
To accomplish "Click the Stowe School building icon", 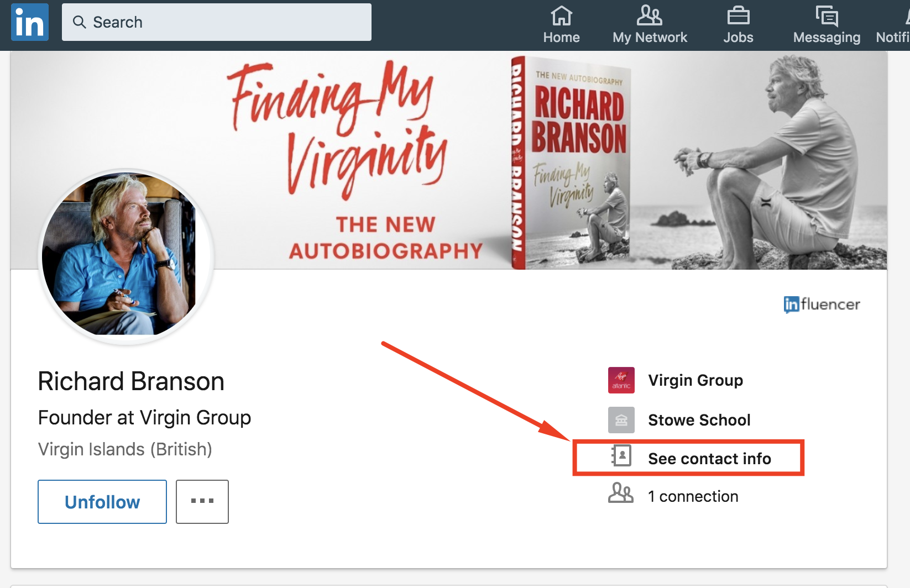I will [x=621, y=420].
